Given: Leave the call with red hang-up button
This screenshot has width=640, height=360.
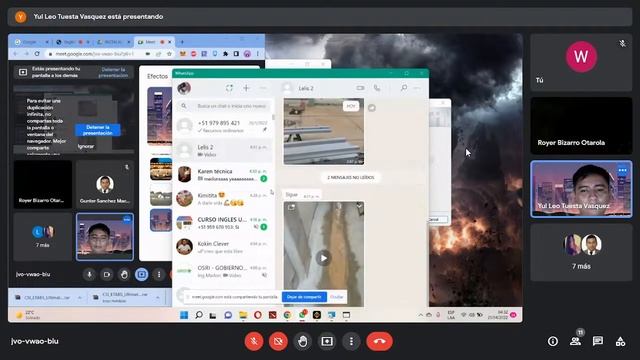Looking at the screenshot, I should tap(380, 341).
